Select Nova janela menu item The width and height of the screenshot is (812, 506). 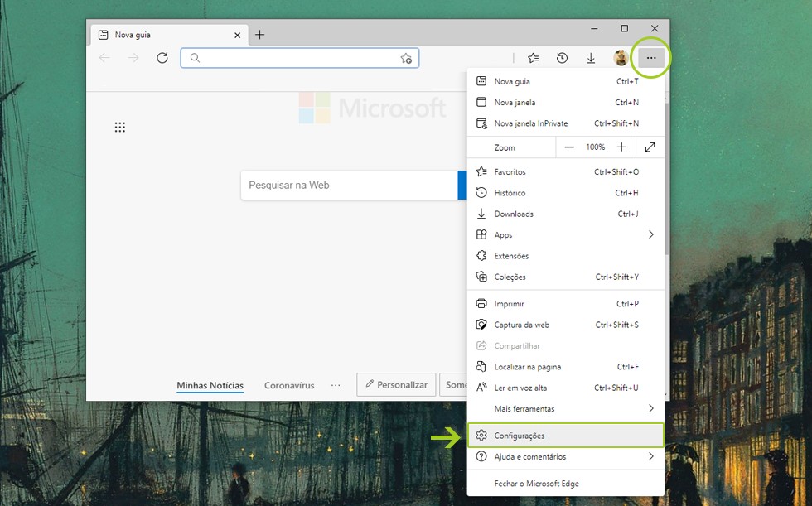click(565, 103)
